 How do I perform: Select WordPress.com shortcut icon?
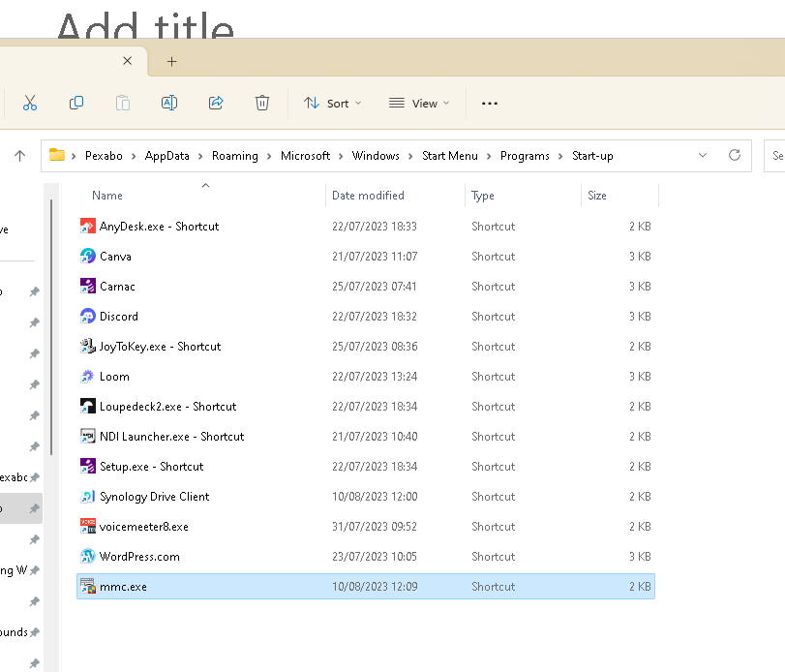coord(88,557)
